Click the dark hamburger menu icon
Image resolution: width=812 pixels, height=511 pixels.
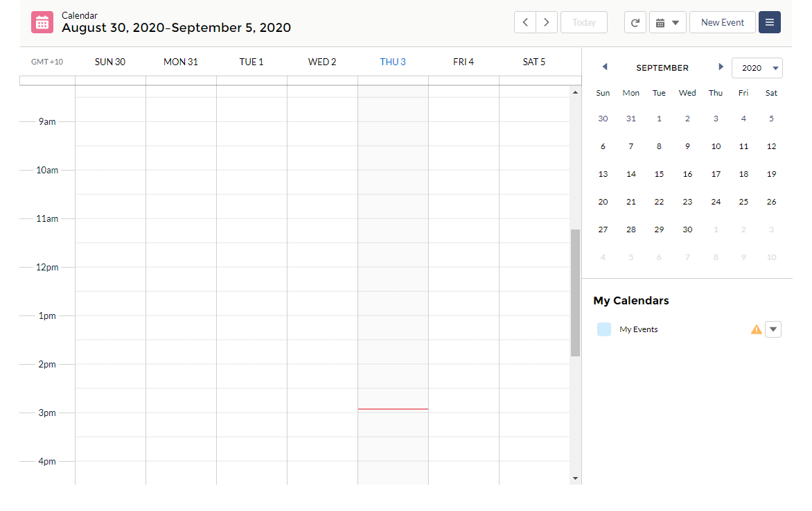(x=769, y=21)
